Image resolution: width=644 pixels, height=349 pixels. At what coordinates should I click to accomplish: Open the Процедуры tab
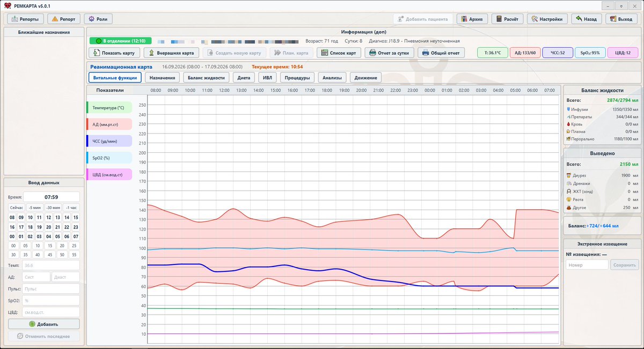tap(297, 78)
